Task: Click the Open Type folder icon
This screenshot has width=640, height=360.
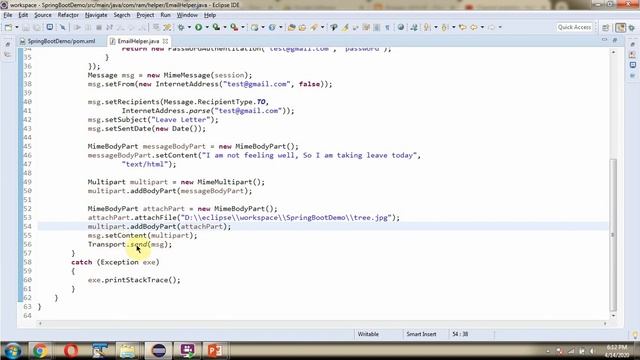Action: click(x=291, y=27)
